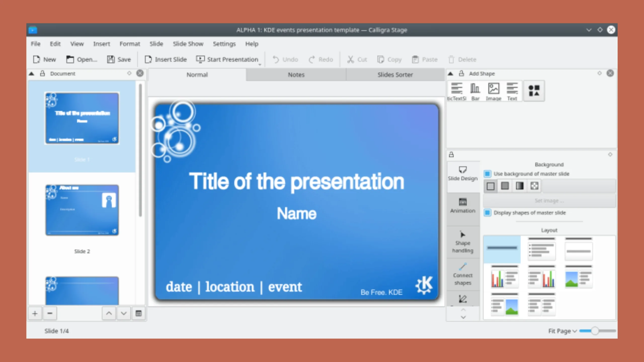Move the slide up with the up arrow button
The image size is (644, 362).
[109, 313]
